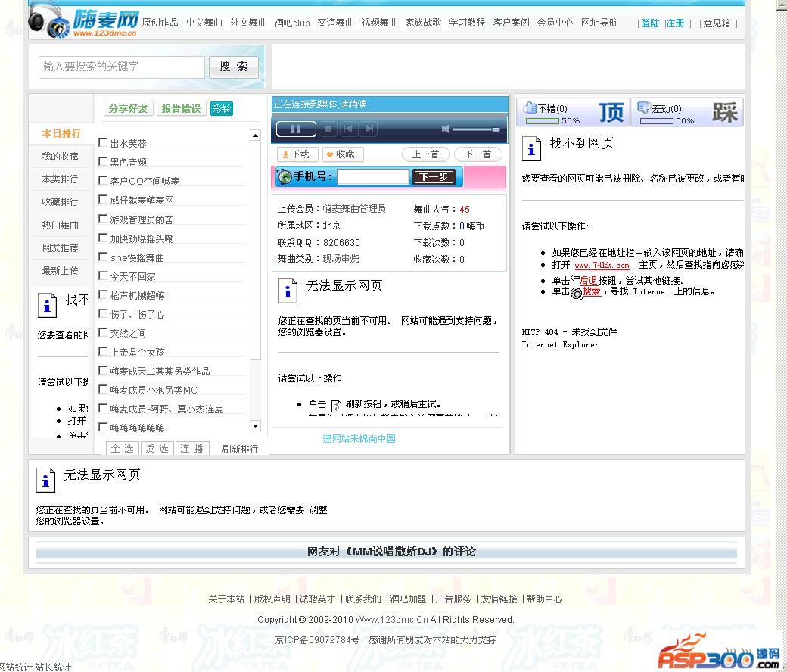Click the 分享好友 button
The image size is (787, 672).
(x=129, y=108)
